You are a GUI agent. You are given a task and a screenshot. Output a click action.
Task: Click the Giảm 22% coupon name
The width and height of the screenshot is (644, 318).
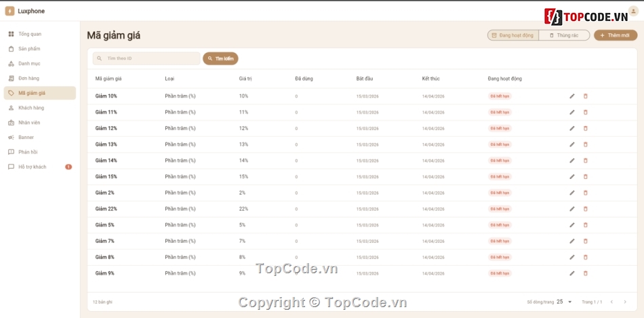106,209
